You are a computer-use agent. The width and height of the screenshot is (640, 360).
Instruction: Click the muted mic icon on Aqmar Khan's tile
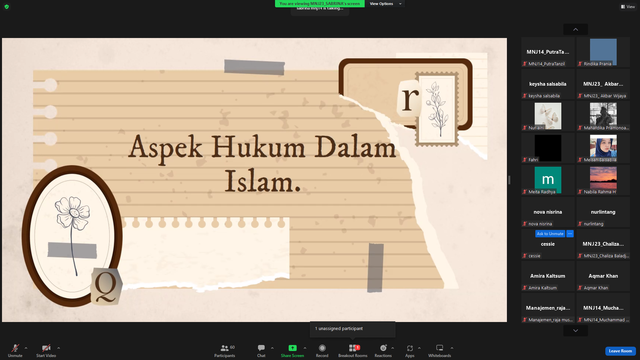tap(580, 288)
